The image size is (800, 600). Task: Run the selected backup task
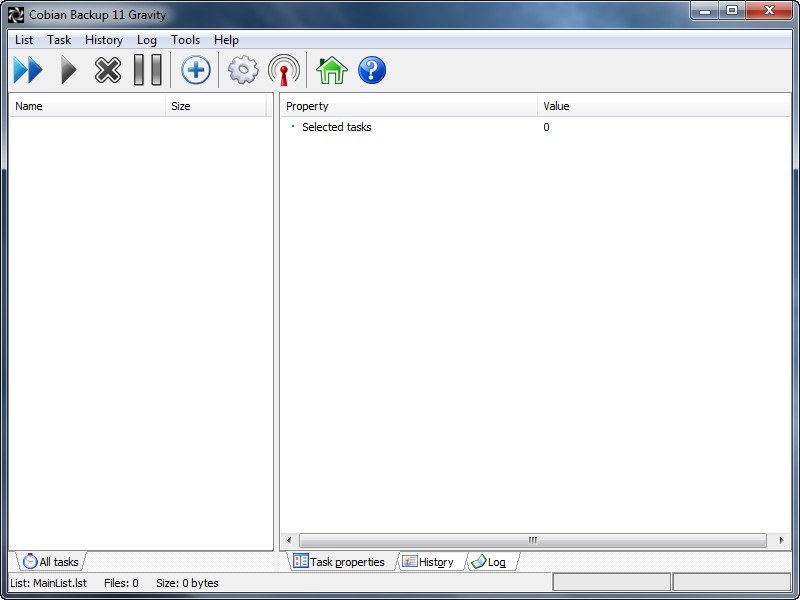(67, 70)
